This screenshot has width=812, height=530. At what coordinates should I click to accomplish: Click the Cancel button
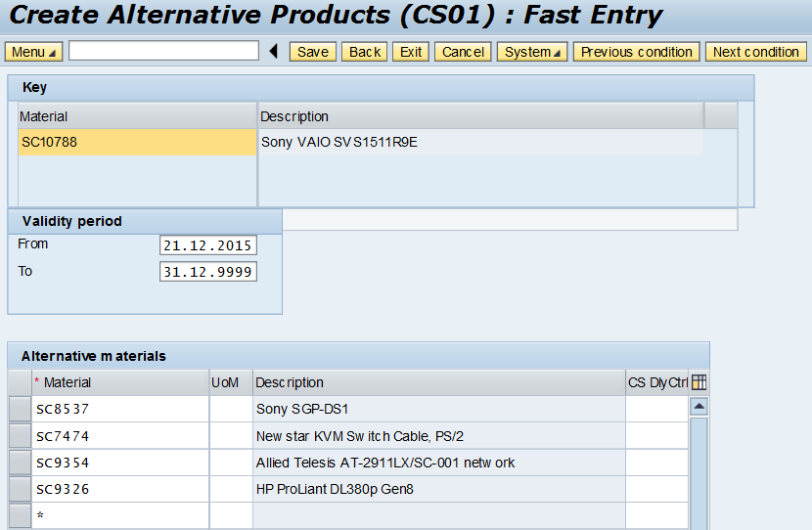tap(463, 52)
